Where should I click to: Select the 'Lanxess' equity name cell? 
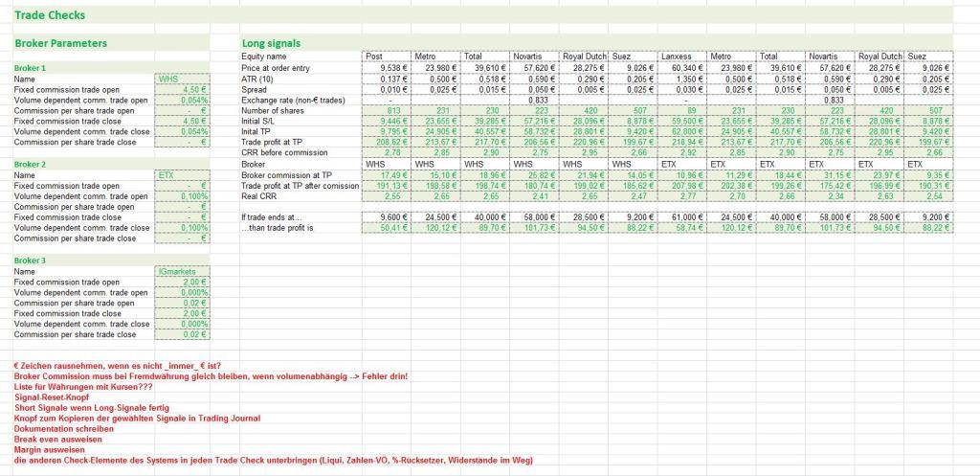[x=682, y=57]
